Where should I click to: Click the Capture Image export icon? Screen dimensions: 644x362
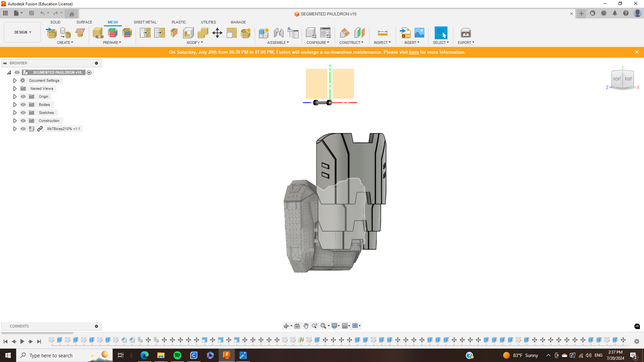coord(466,33)
